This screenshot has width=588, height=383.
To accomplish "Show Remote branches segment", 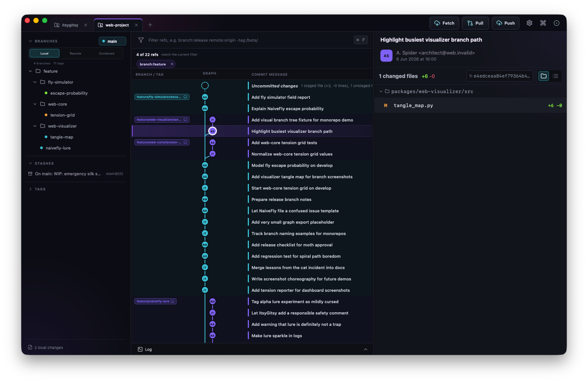I will (x=75, y=53).
